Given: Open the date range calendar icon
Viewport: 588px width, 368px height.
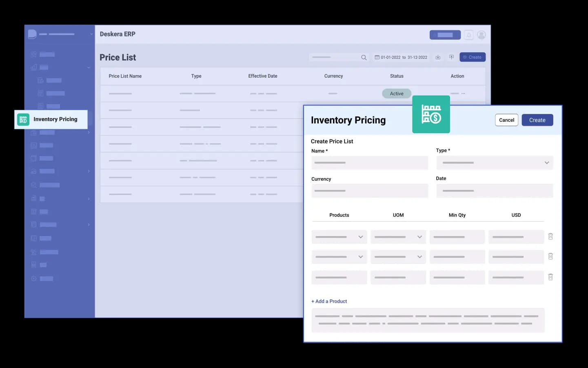Looking at the screenshot, I should pos(377,57).
